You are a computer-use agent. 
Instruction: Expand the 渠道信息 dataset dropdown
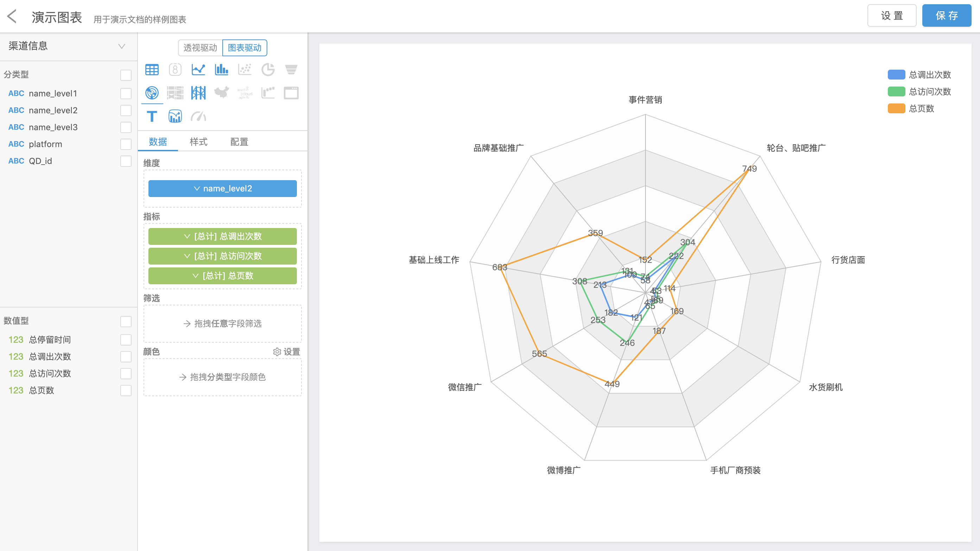[121, 46]
